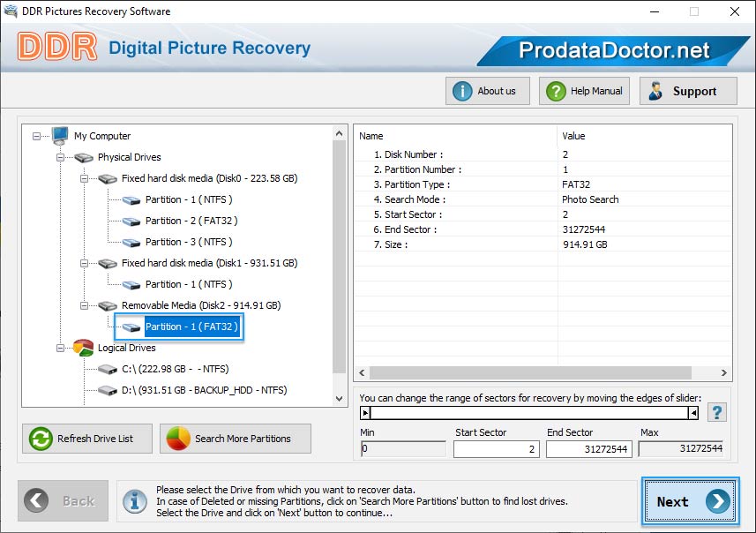Open the Help Manual

tap(584, 91)
